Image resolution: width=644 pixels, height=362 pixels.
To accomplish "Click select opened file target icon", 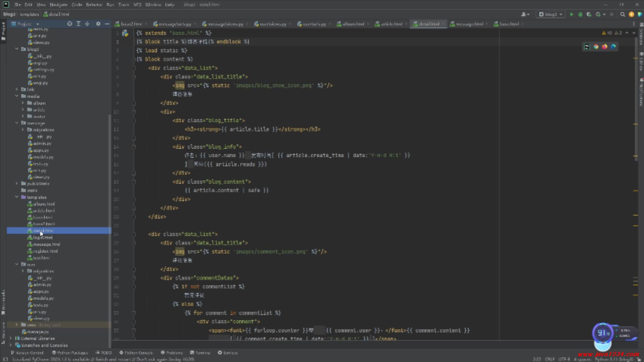I will click(69, 24).
